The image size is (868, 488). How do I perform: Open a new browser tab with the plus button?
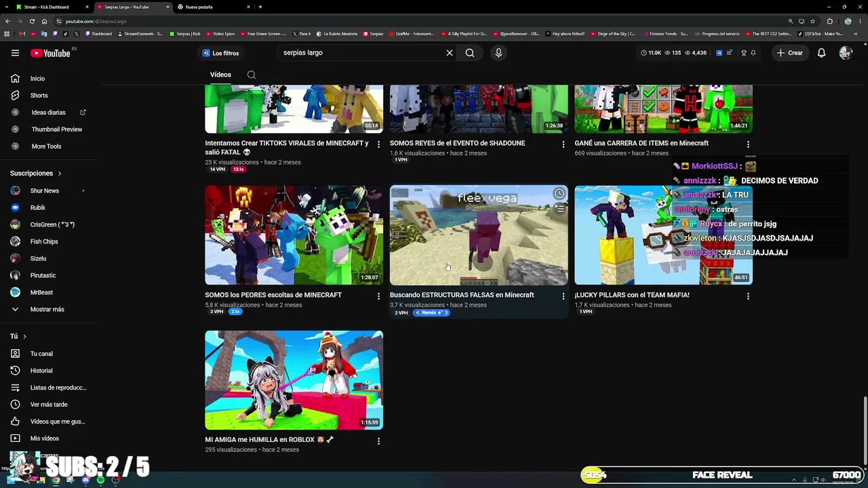(260, 7)
